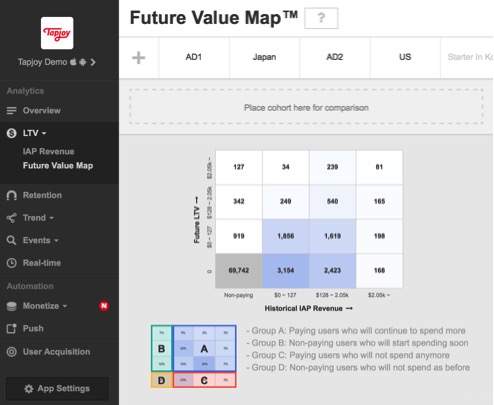Viewport: 494px width, 405px height.
Task: Click the Real-time clock icon
Action: click(12, 263)
